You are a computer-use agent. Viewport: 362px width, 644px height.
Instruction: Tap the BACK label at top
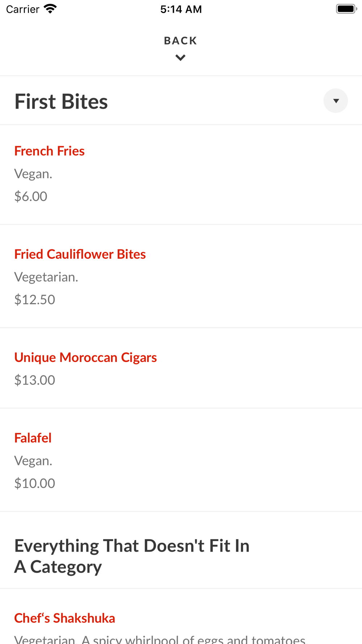click(x=180, y=41)
